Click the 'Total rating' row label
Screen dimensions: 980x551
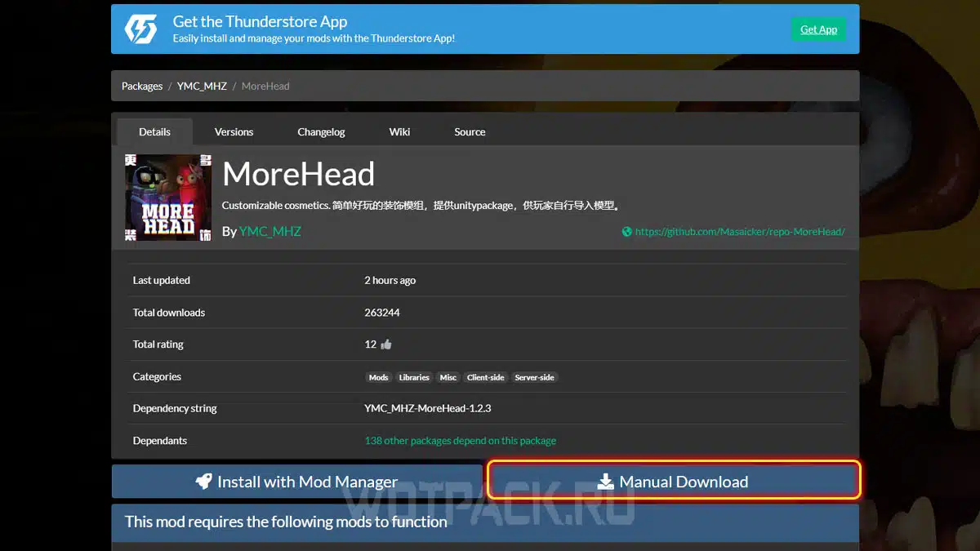(x=158, y=344)
